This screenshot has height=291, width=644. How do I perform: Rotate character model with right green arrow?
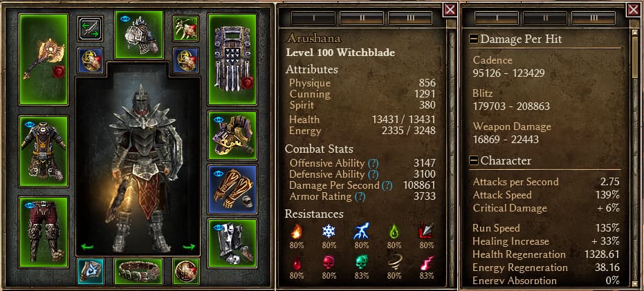[x=189, y=247]
